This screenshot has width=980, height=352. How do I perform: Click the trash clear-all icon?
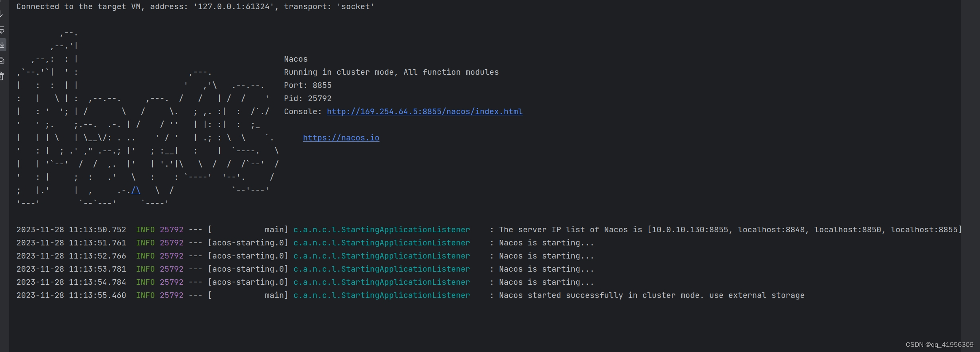click(x=2, y=76)
